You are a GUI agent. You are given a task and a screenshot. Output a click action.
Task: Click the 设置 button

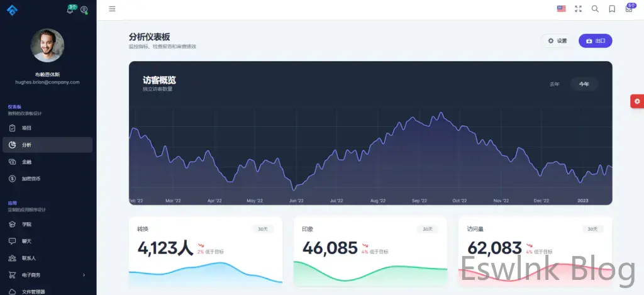pos(557,41)
